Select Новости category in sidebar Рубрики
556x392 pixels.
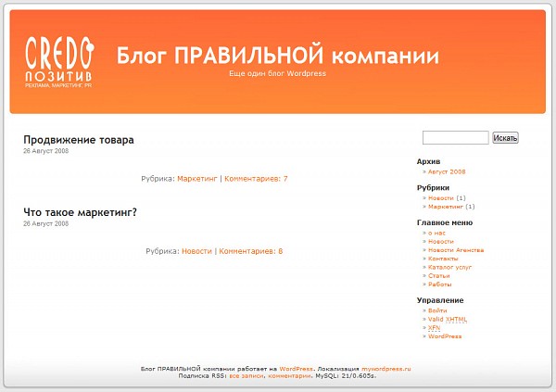pyautogui.click(x=440, y=197)
